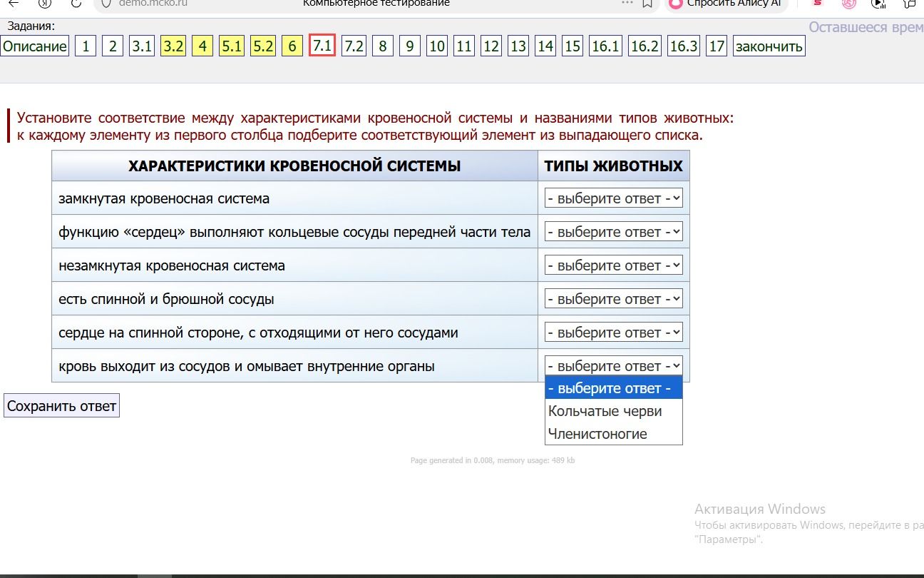This screenshot has width=924, height=578.
Task: Open task 16.2
Action: point(645,47)
